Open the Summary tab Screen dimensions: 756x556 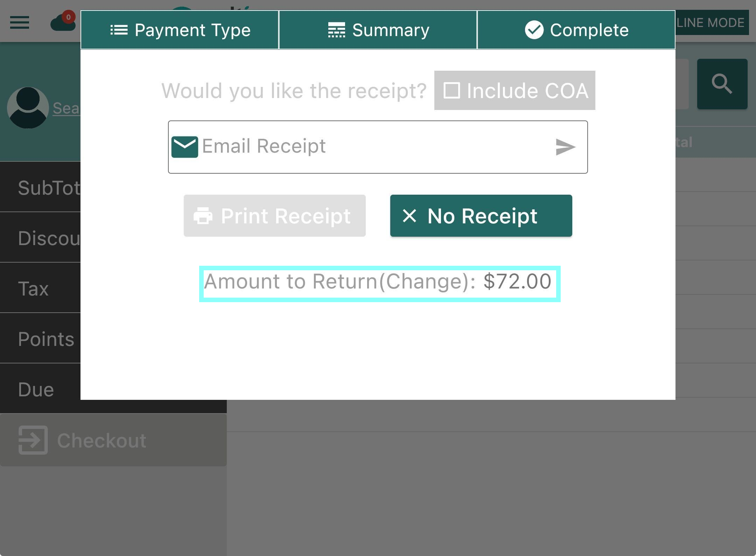click(x=378, y=30)
